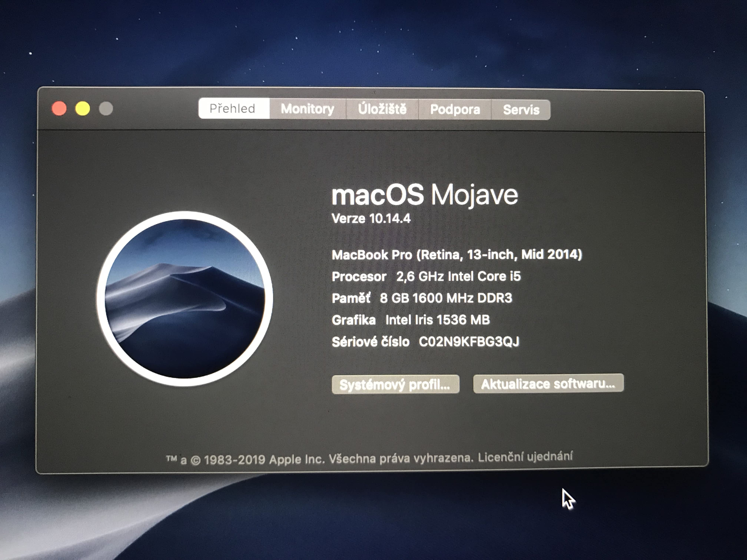Click the Systémový profil button
The image size is (747, 560).
pyautogui.click(x=395, y=384)
